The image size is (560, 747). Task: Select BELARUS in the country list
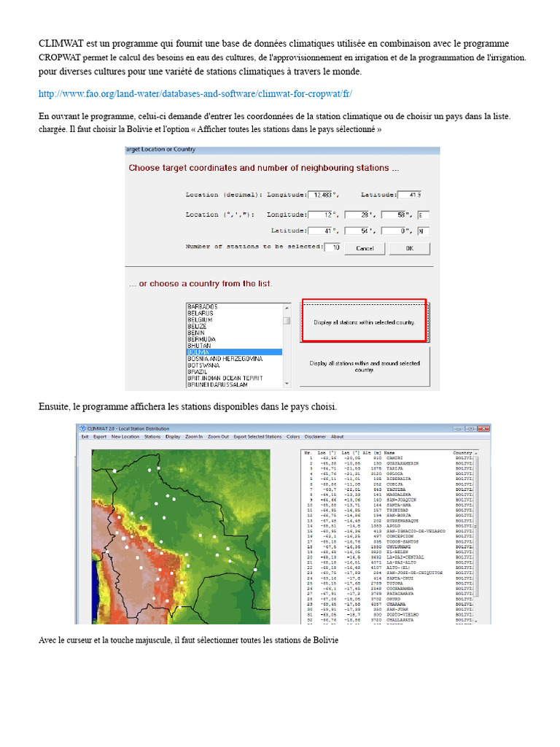pyautogui.click(x=201, y=314)
